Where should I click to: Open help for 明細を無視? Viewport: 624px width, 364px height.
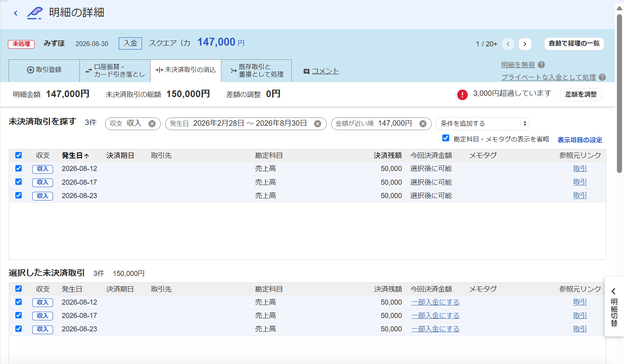click(x=541, y=65)
